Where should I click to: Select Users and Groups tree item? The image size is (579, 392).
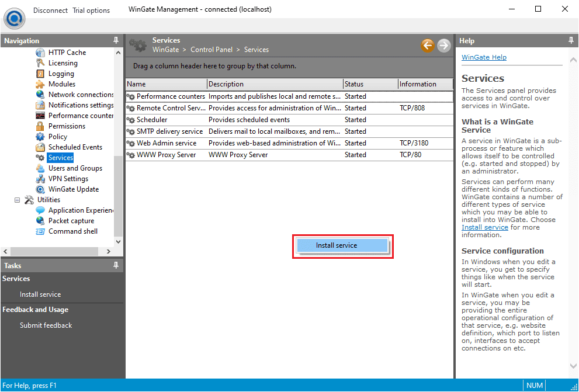[75, 168]
